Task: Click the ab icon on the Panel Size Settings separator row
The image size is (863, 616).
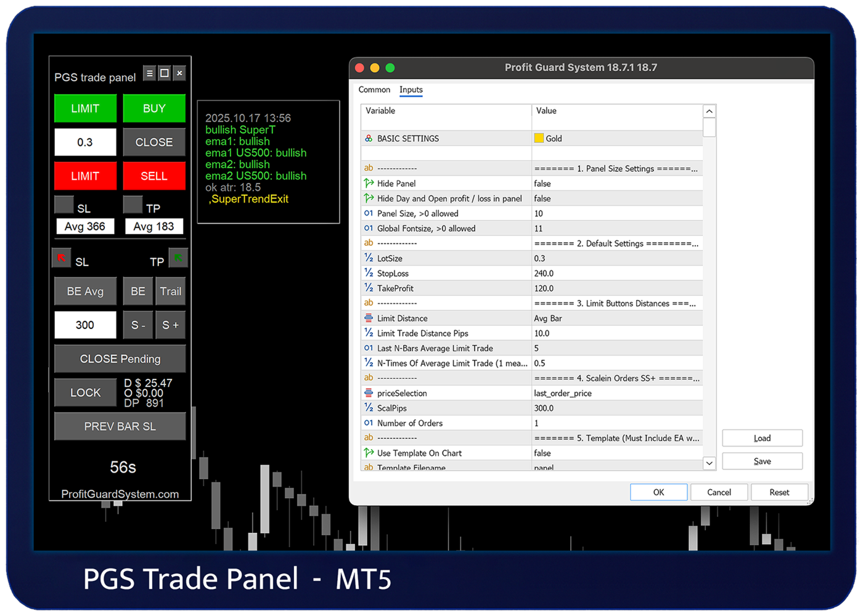Action: (369, 168)
